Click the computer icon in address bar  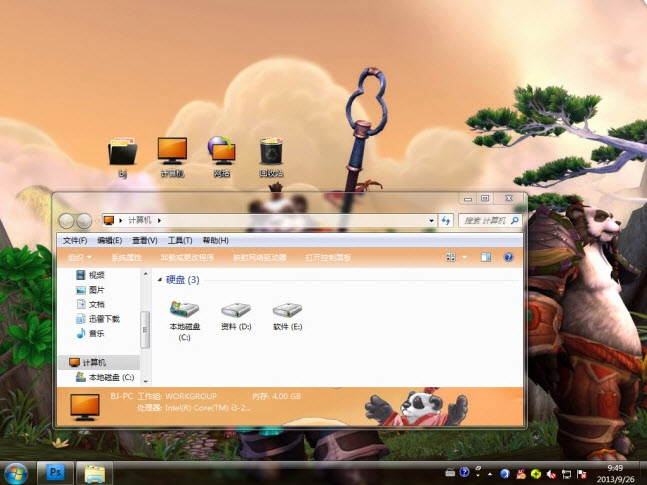pyautogui.click(x=109, y=220)
